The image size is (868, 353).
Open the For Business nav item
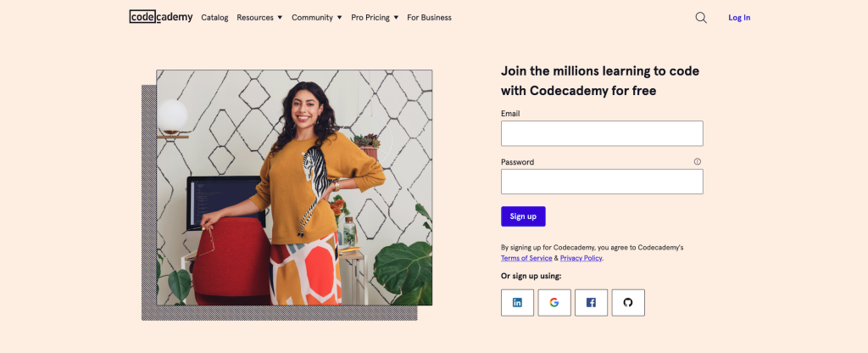click(429, 18)
